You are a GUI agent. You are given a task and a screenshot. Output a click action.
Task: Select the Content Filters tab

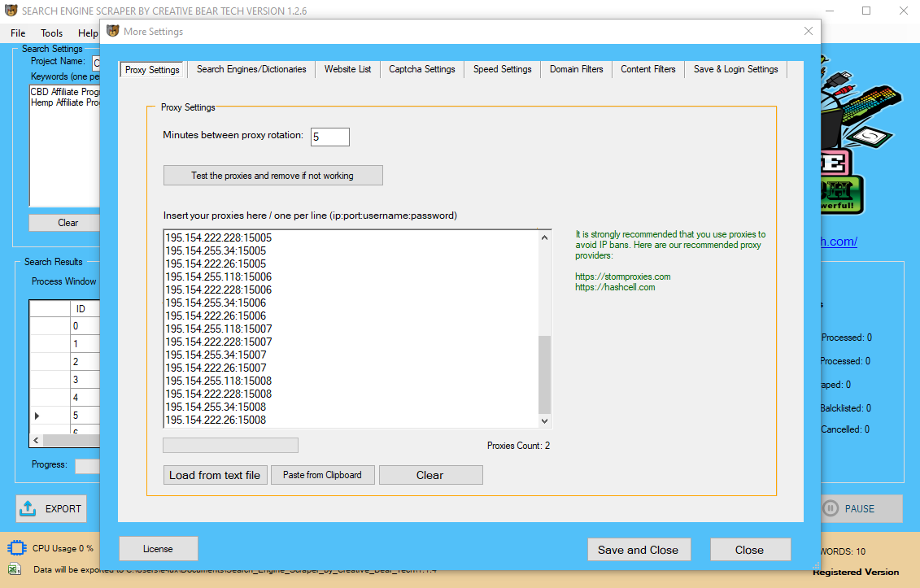647,69
